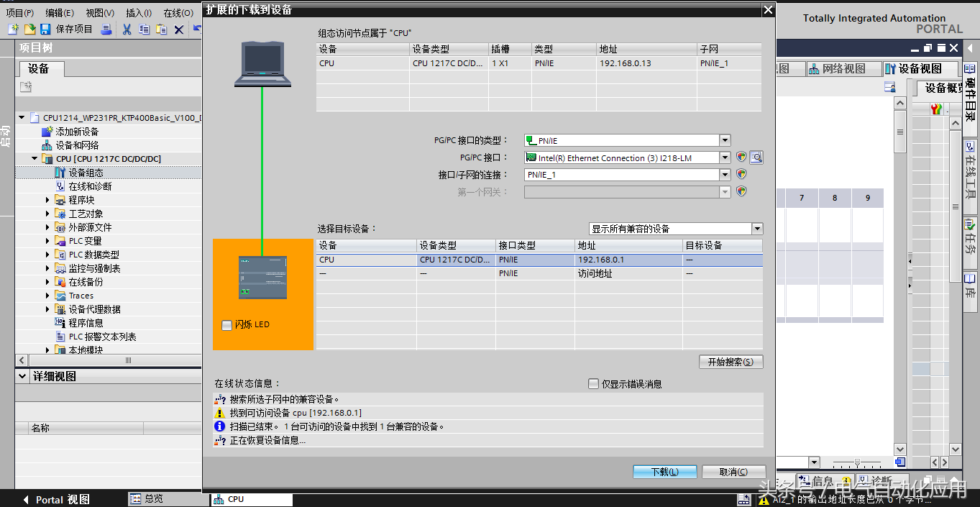
Task: Click the shield icon next to 第一个网关
Action: click(x=741, y=191)
